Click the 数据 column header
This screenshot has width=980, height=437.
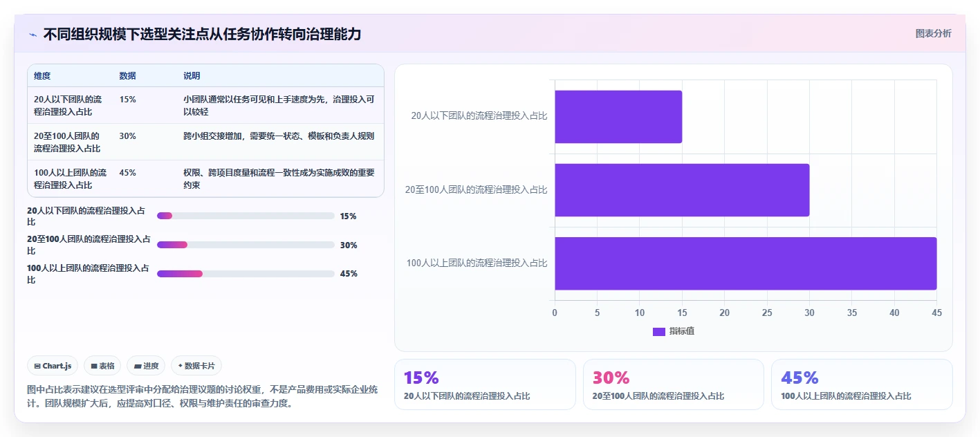coord(127,76)
